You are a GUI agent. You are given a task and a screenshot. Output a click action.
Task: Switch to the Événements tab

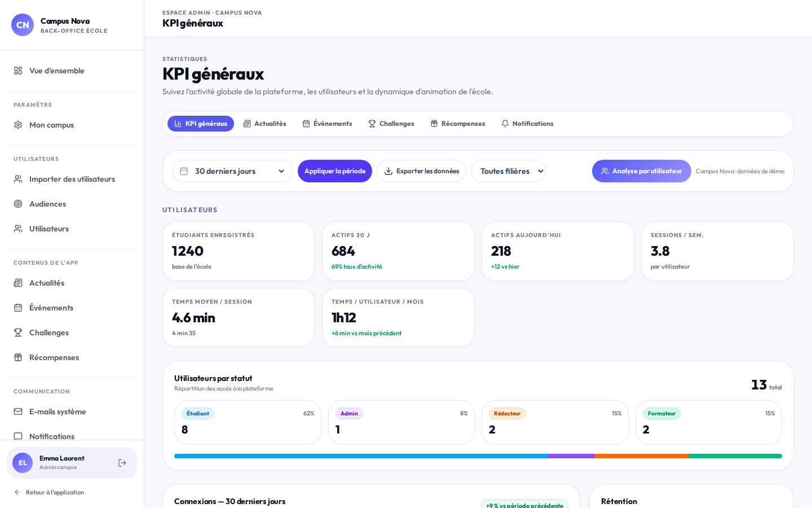tap(327, 124)
